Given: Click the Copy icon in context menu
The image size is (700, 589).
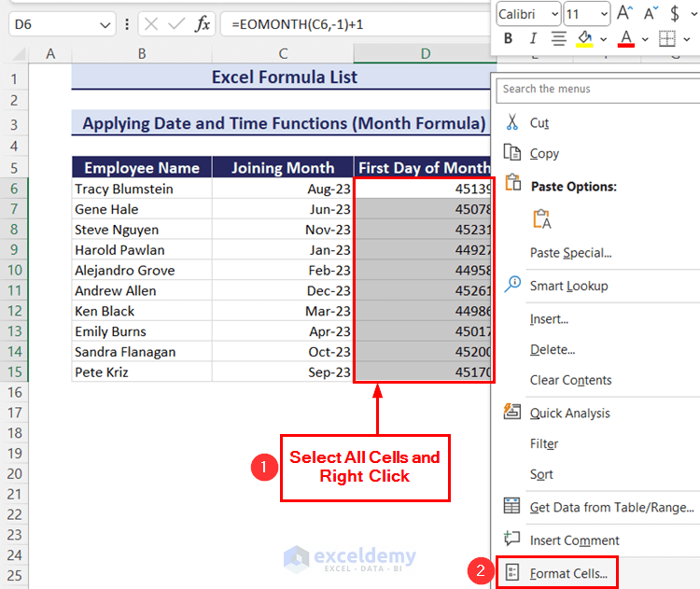Looking at the screenshot, I should click(x=512, y=152).
